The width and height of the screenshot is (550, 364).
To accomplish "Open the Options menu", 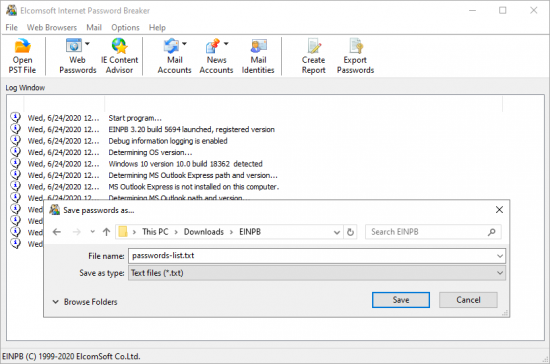I will tap(125, 27).
